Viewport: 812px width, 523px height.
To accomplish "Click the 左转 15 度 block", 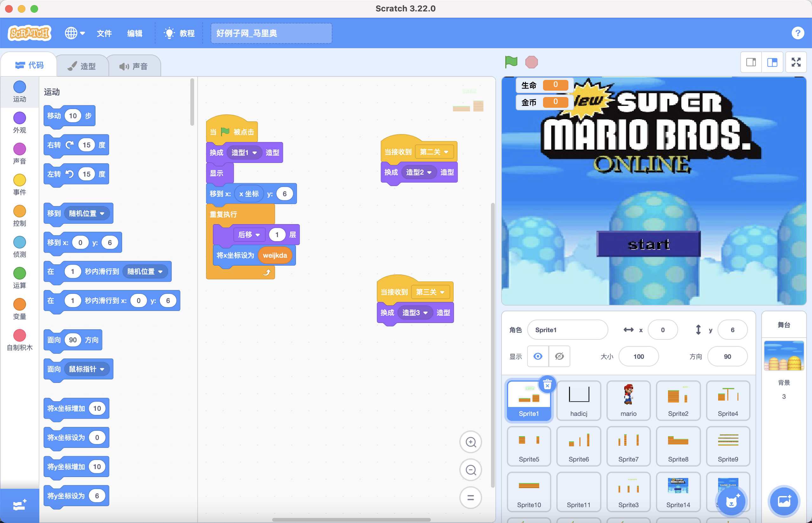I will (x=76, y=174).
